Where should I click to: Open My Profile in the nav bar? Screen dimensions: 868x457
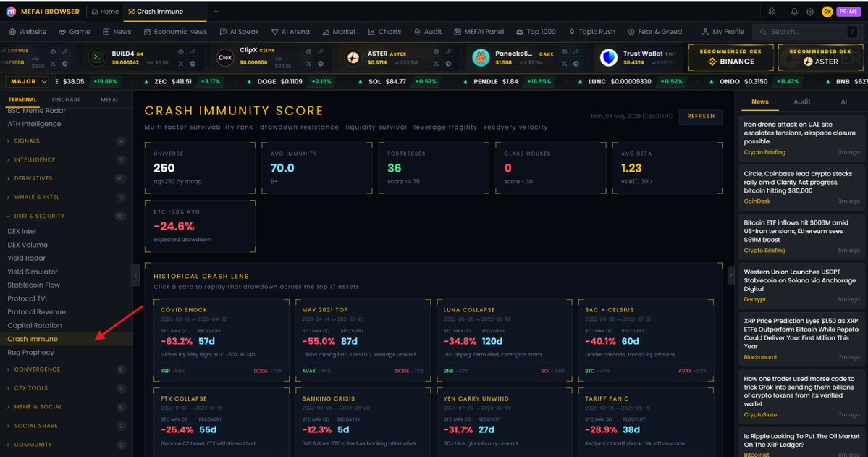click(723, 32)
